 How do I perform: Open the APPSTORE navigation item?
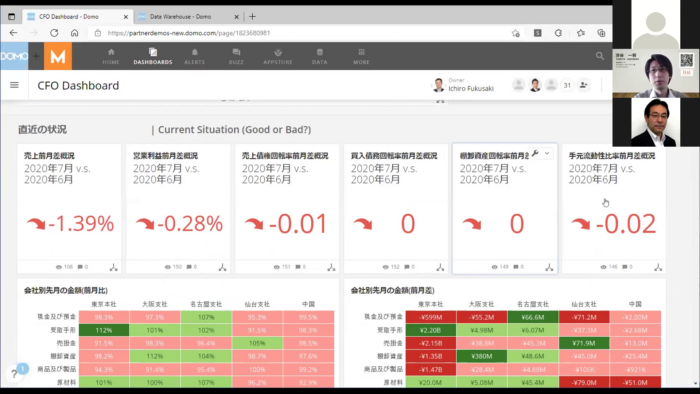tap(278, 57)
